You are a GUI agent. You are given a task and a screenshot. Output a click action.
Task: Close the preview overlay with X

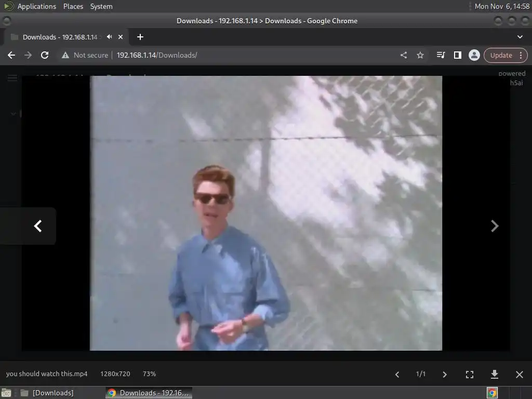(x=520, y=374)
